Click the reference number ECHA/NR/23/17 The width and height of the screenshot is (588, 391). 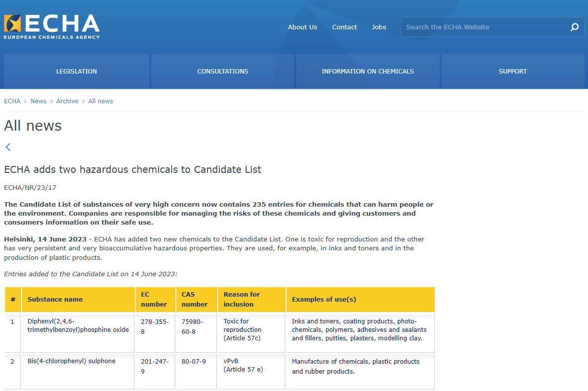click(x=30, y=187)
